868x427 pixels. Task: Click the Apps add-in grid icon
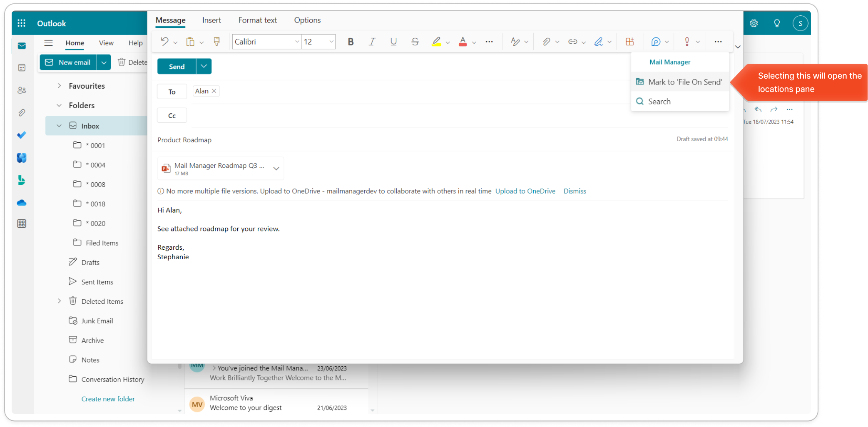pos(629,42)
